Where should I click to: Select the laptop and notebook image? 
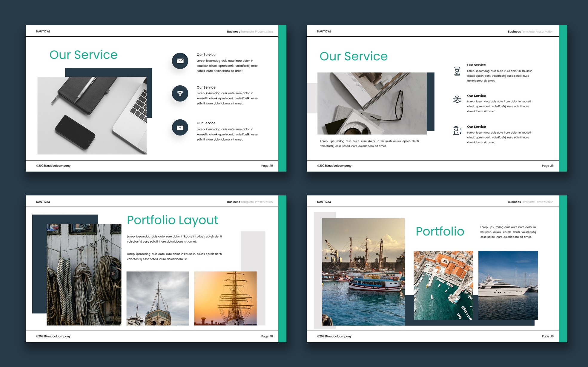[x=92, y=115]
